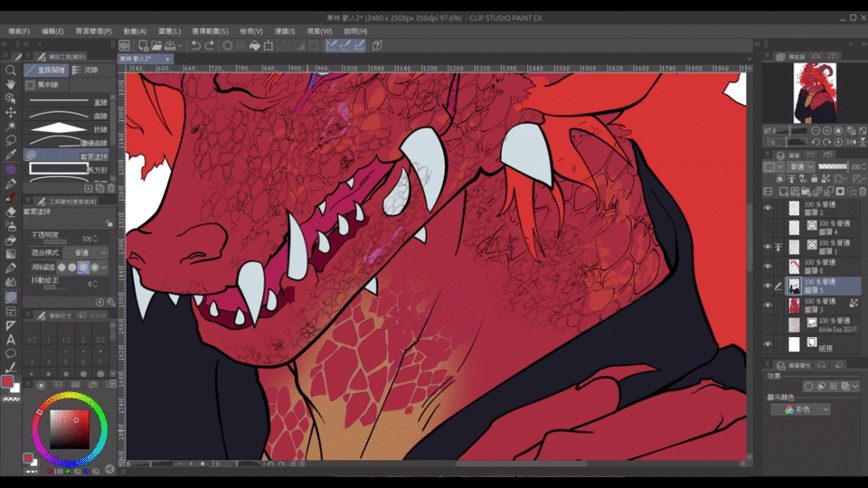The image size is (868, 488).
Task: Adjust 不透明度 opacity stepper arrows
Action: tap(95, 239)
